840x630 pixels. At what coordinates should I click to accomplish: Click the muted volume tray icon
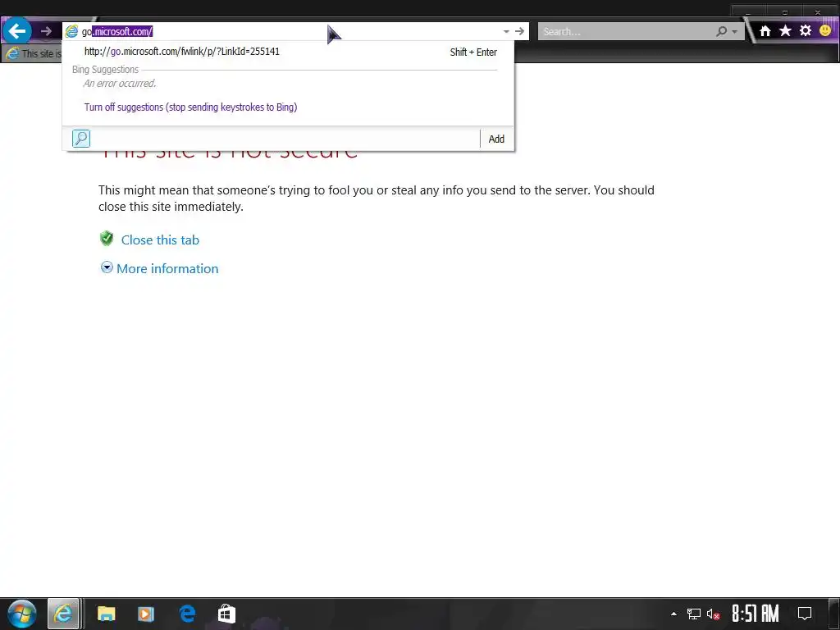713,614
